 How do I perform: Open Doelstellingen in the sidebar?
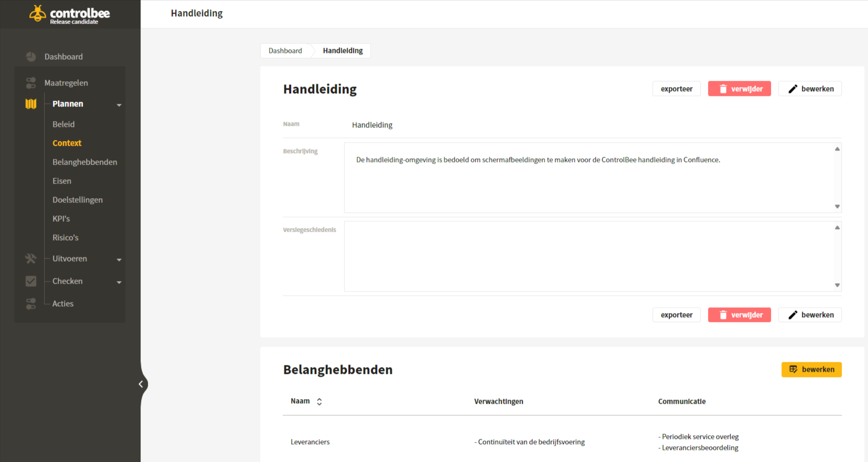(x=78, y=200)
